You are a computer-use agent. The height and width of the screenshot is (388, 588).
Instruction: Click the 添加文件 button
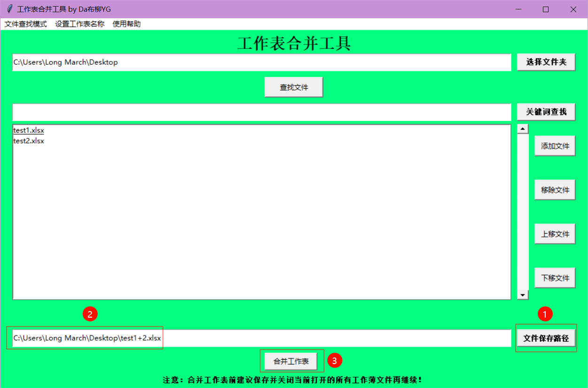click(555, 146)
